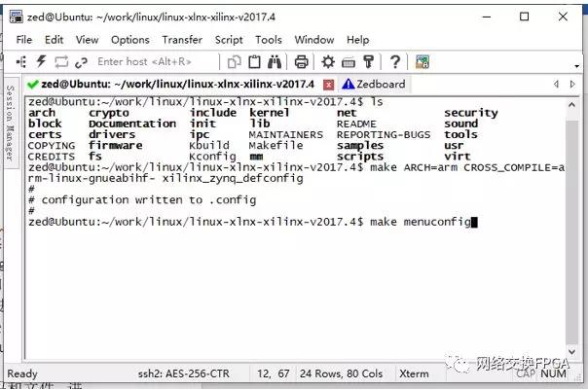Click 'MAINTAINERS' in the terminal listing

pos(286,134)
